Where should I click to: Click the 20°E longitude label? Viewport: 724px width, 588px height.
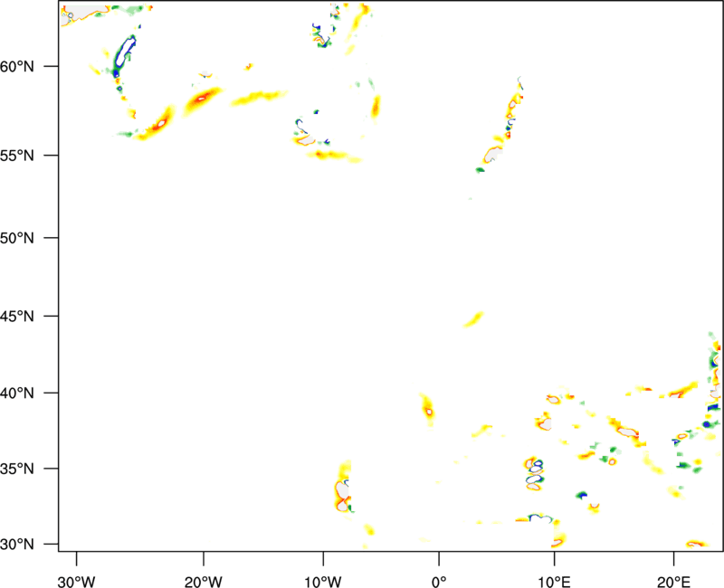(673, 582)
